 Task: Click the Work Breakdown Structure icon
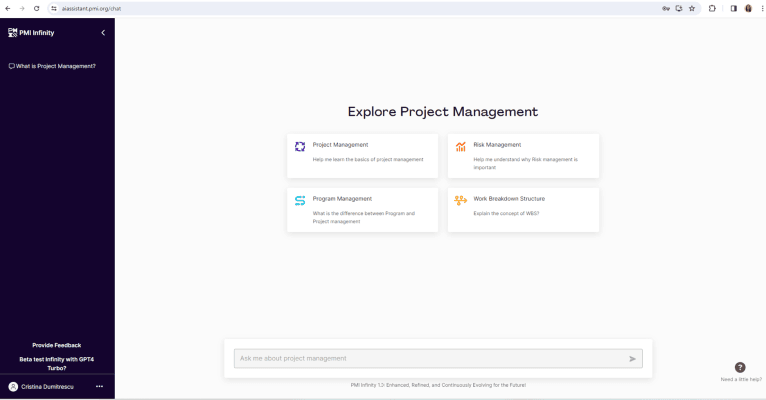[x=461, y=201]
